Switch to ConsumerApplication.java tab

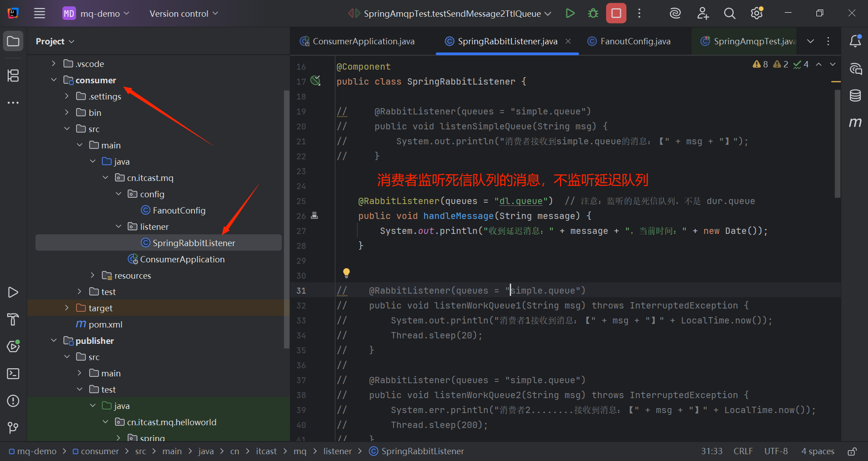pyautogui.click(x=357, y=41)
